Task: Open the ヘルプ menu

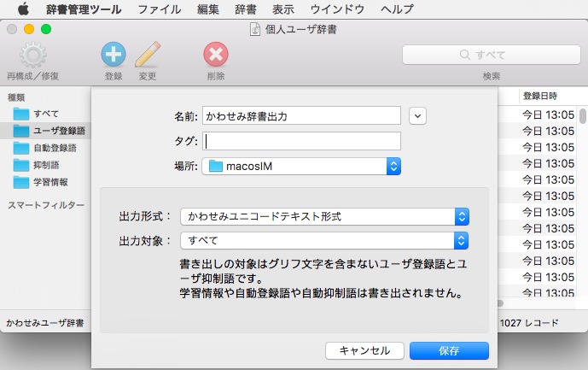Action: [397, 9]
